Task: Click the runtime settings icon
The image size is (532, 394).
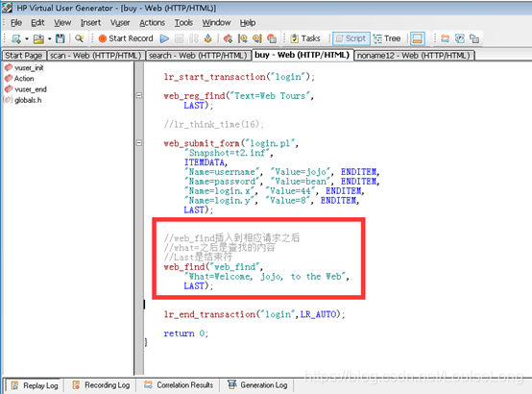Action: tap(446, 38)
